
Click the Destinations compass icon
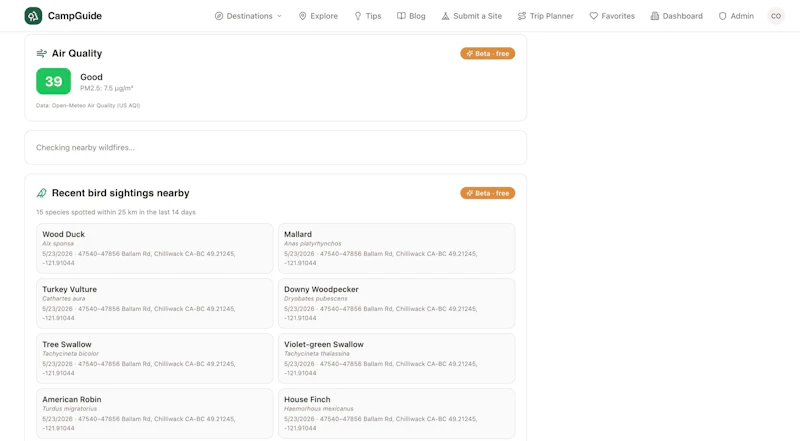pos(219,16)
